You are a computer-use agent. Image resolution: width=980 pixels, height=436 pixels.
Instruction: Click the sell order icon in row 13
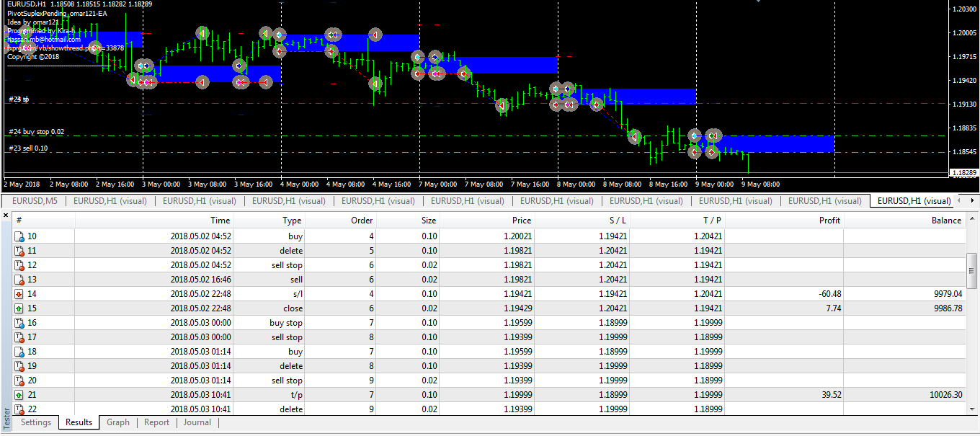(19, 280)
